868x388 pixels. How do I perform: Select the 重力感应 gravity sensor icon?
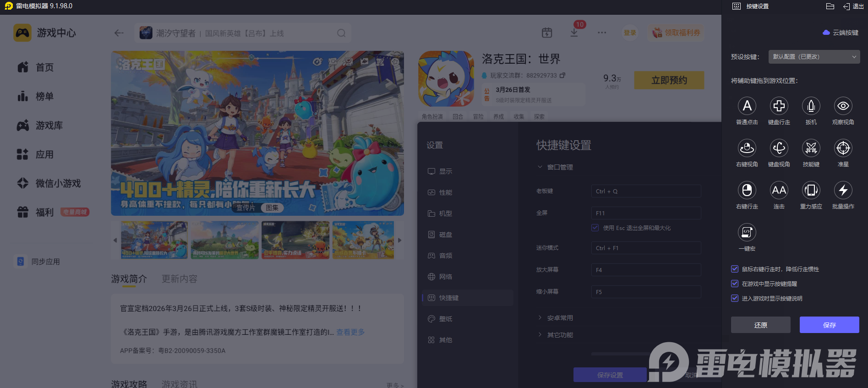(811, 191)
